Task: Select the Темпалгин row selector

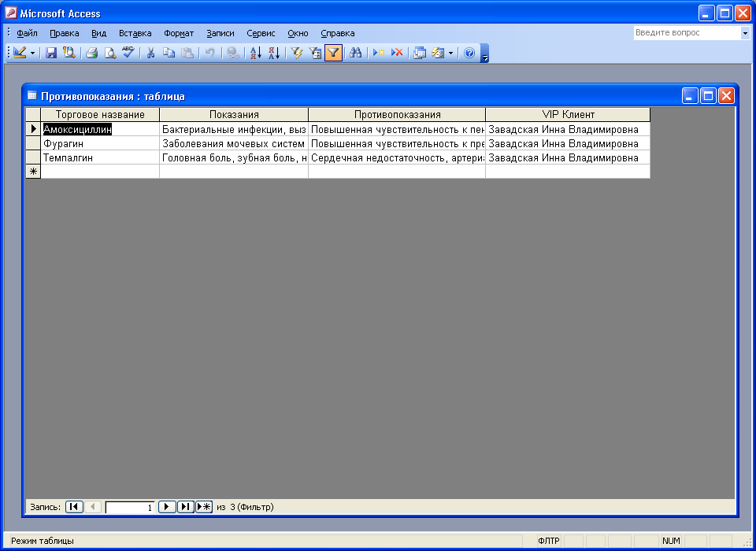Action: (33, 157)
